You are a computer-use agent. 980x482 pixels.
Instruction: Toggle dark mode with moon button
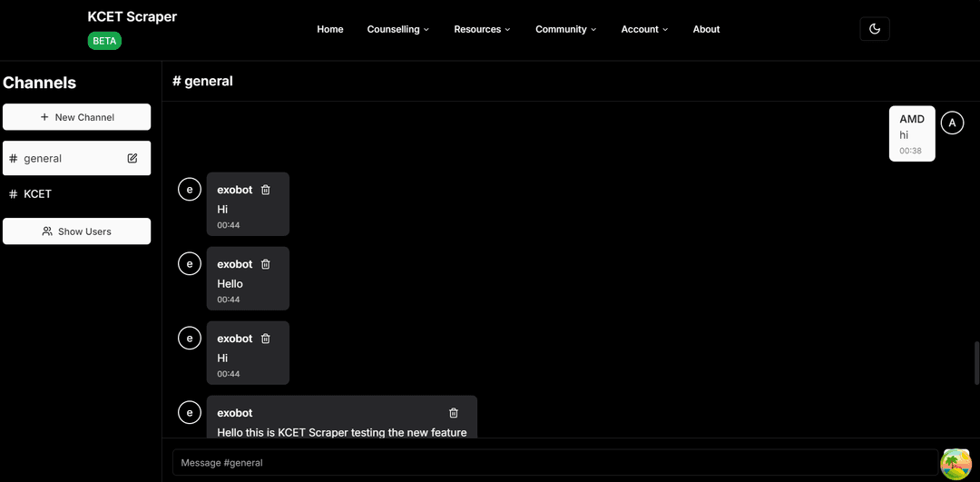(874, 29)
